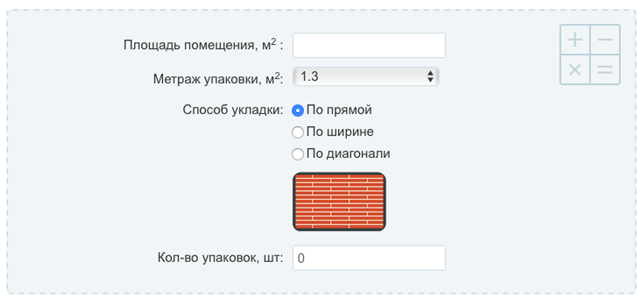Open the Метраж упаковки dropdown
644x300 pixels.
tap(366, 77)
